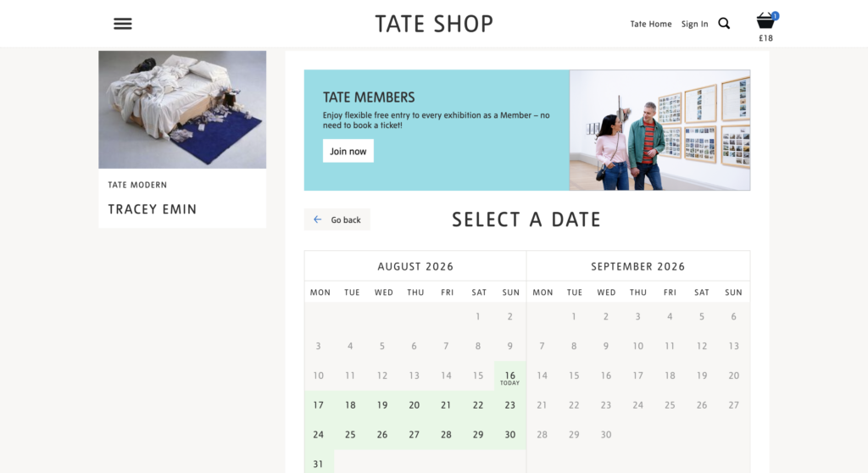
Task: Choose August 19 on the calendar
Action: pos(382,405)
